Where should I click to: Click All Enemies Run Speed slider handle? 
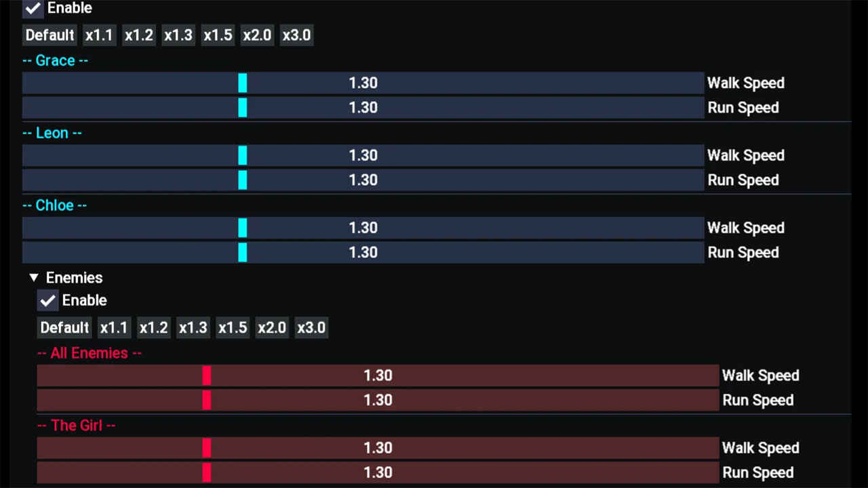207,400
